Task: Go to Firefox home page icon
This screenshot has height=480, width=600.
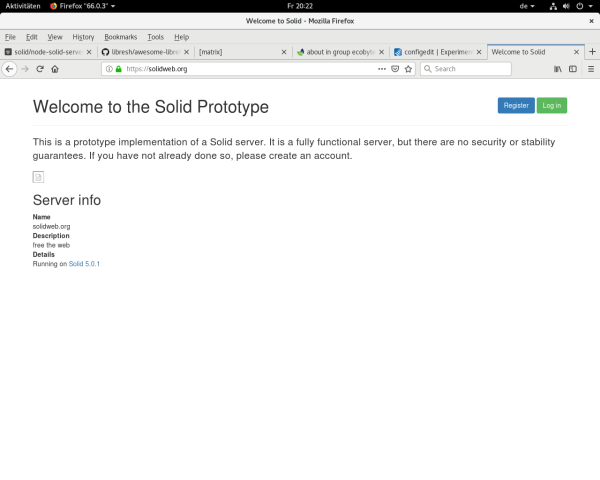Action: (55, 69)
